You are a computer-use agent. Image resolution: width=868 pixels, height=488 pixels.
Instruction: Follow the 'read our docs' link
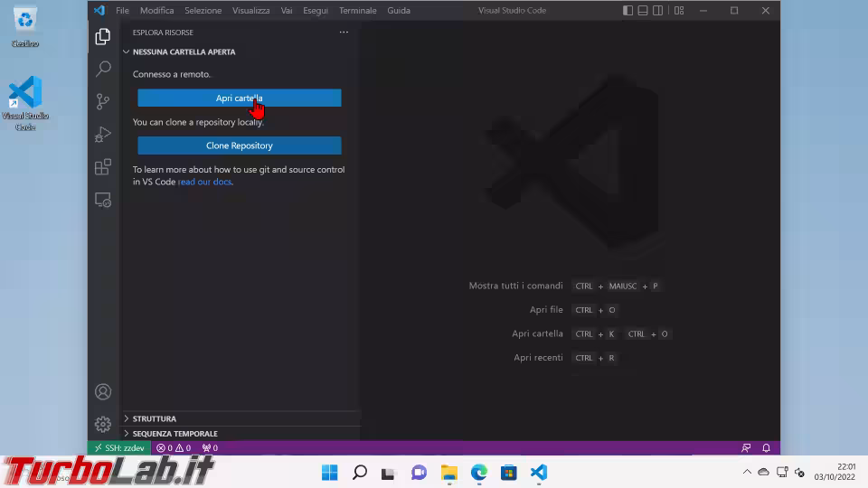(x=204, y=182)
